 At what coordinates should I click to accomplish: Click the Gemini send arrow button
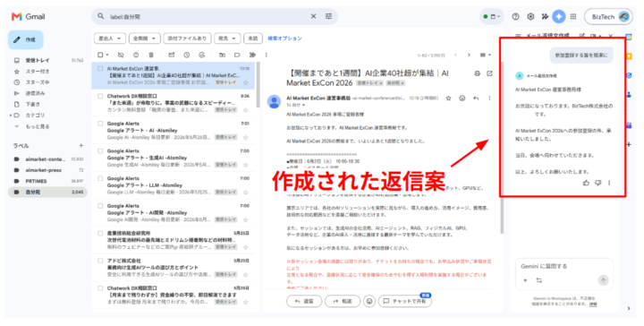click(603, 280)
